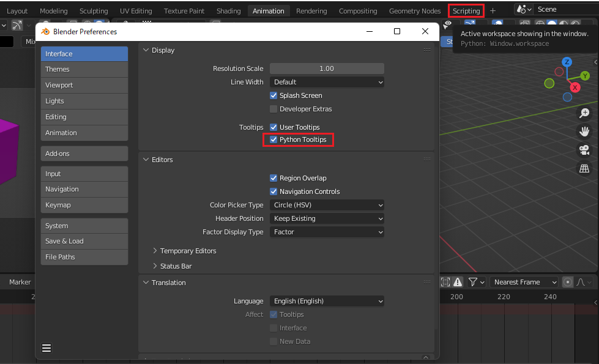The image size is (599, 364).
Task: Select the Keymap preferences category
Action: point(84,205)
